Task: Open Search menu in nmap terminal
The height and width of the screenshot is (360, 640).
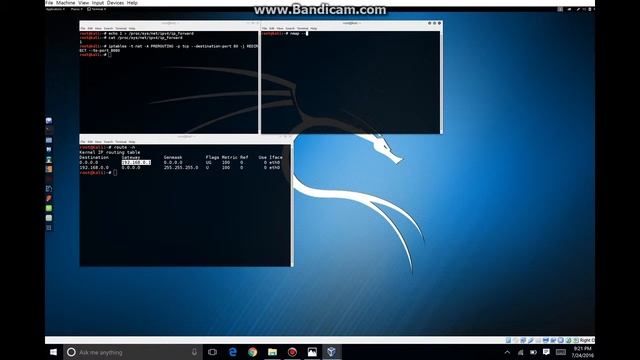Action: tap(290, 29)
